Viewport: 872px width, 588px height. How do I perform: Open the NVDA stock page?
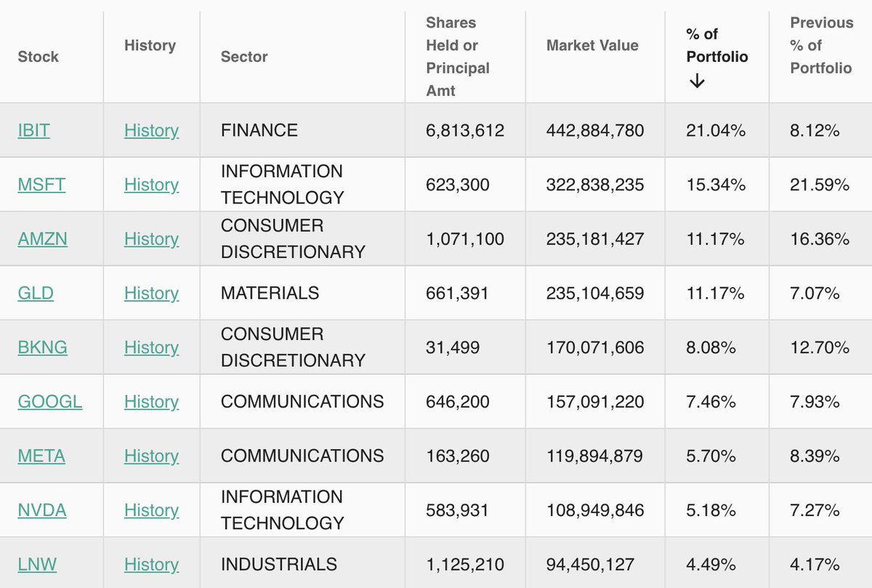point(41,510)
